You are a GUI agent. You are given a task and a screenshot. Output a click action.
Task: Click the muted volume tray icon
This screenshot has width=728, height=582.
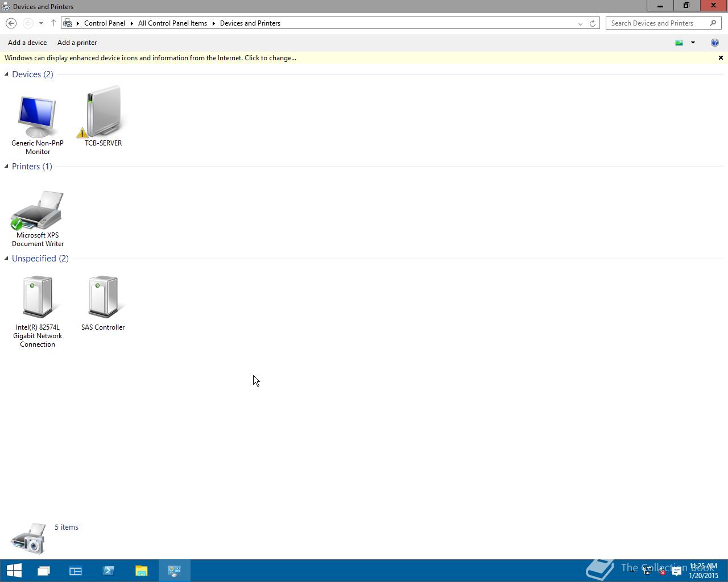(x=662, y=571)
